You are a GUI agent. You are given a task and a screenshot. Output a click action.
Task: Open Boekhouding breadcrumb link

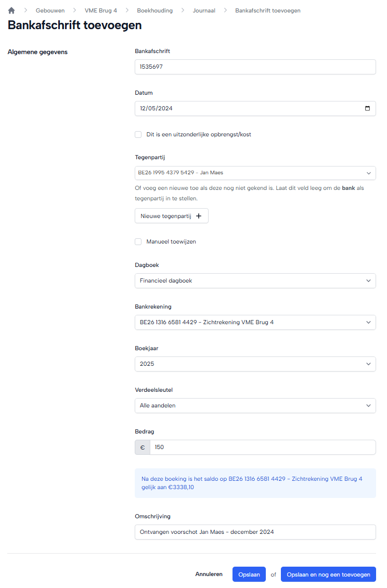(155, 10)
